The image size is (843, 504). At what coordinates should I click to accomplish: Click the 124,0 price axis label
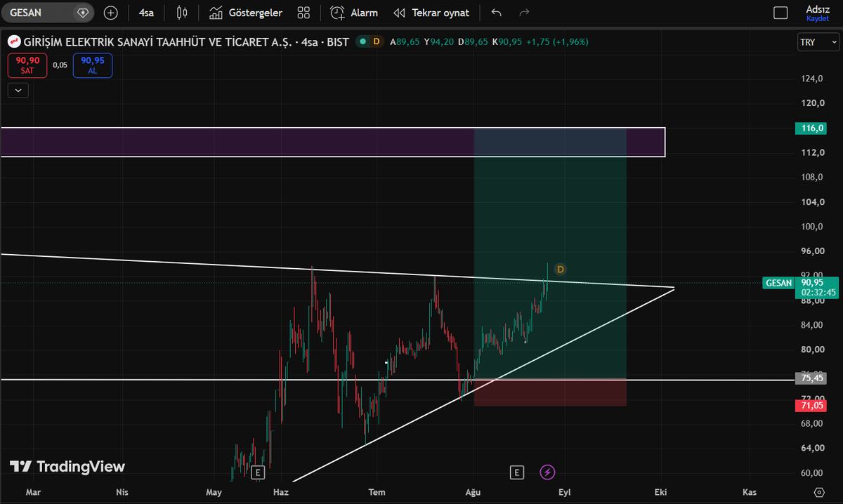pyautogui.click(x=813, y=79)
